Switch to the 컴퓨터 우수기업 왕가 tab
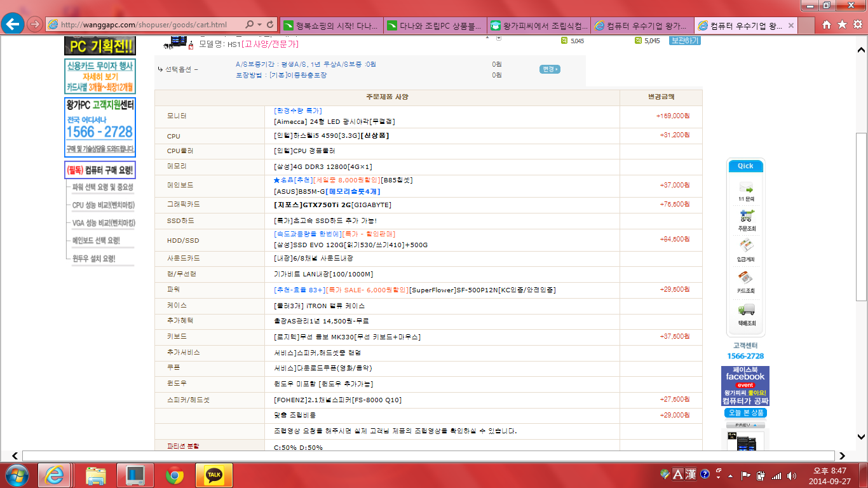This screenshot has height=488, width=868. click(642, 25)
